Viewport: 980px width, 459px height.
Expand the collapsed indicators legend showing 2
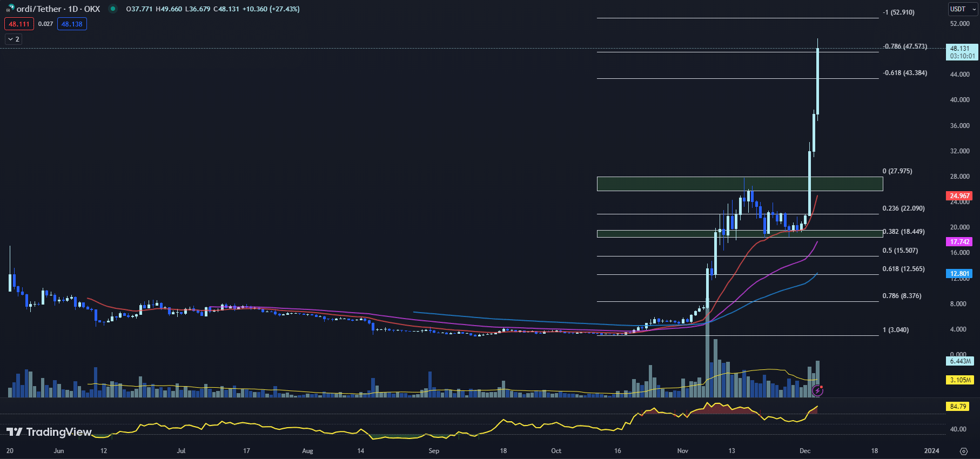14,39
